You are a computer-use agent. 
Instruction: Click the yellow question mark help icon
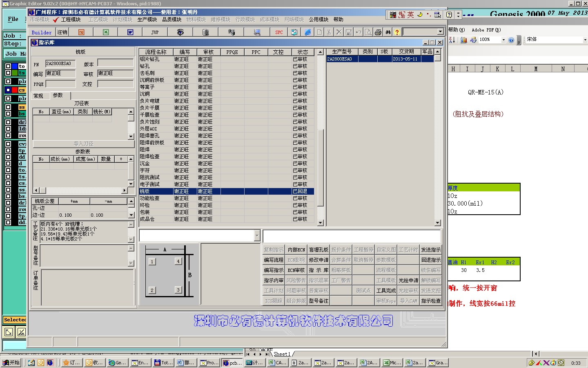tap(397, 32)
